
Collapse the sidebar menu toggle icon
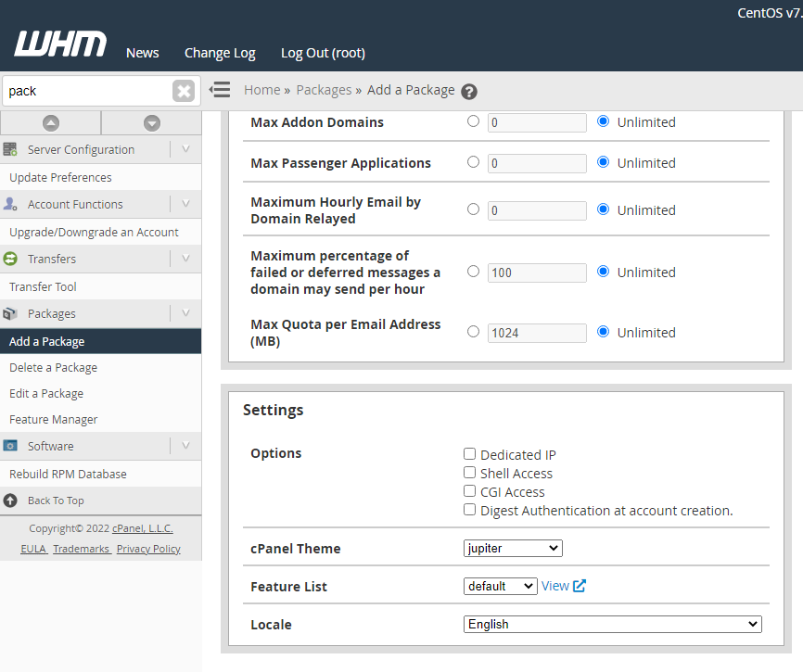click(x=220, y=90)
